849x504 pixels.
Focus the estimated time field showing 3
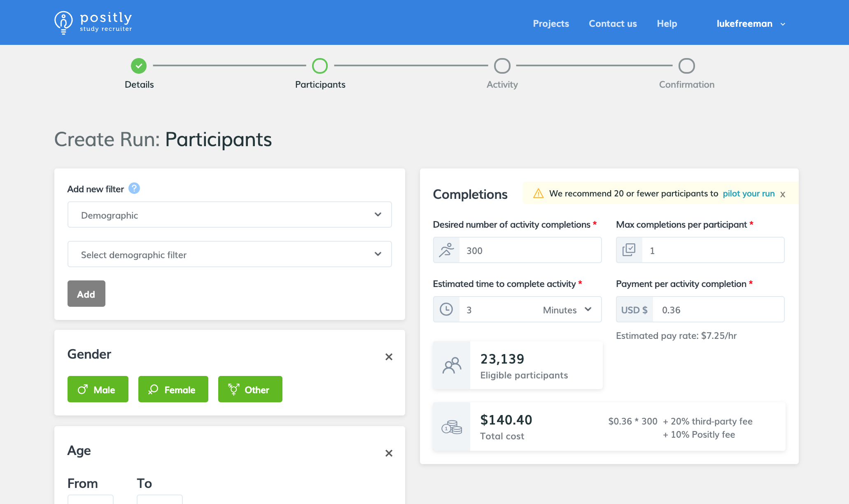click(x=498, y=309)
